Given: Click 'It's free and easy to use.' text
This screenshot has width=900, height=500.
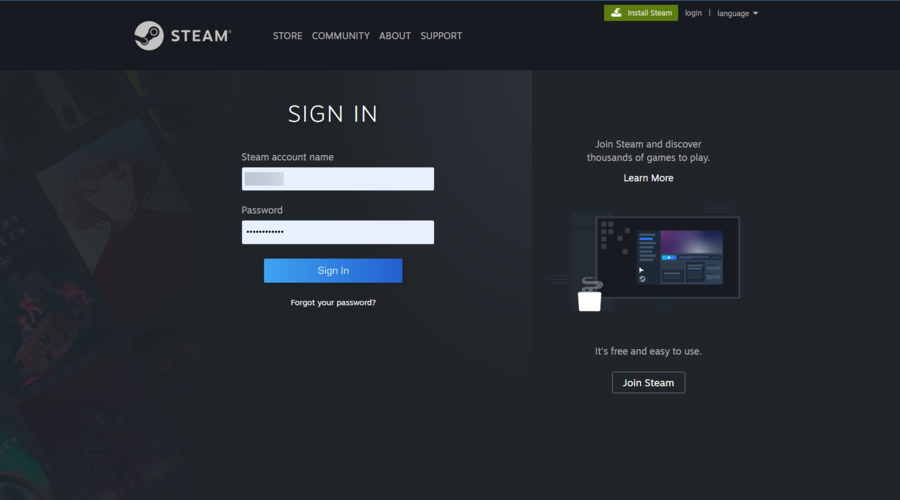Looking at the screenshot, I should (648, 351).
